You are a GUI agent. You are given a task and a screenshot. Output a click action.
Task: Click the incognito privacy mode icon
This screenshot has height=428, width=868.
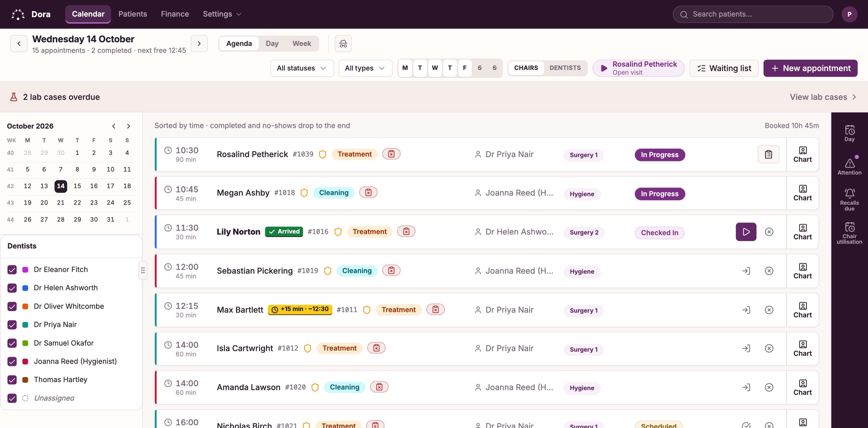(343, 44)
